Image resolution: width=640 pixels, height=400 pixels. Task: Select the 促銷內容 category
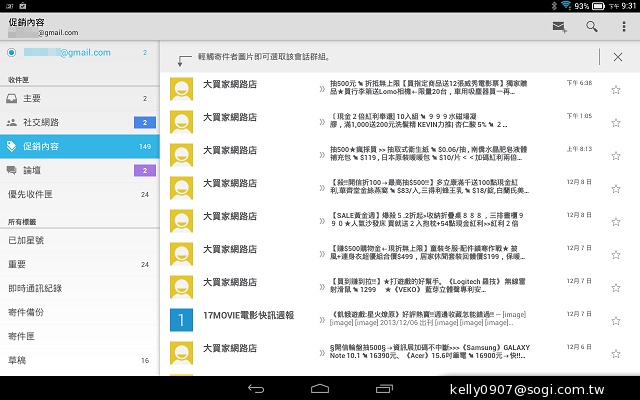tap(80, 146)
